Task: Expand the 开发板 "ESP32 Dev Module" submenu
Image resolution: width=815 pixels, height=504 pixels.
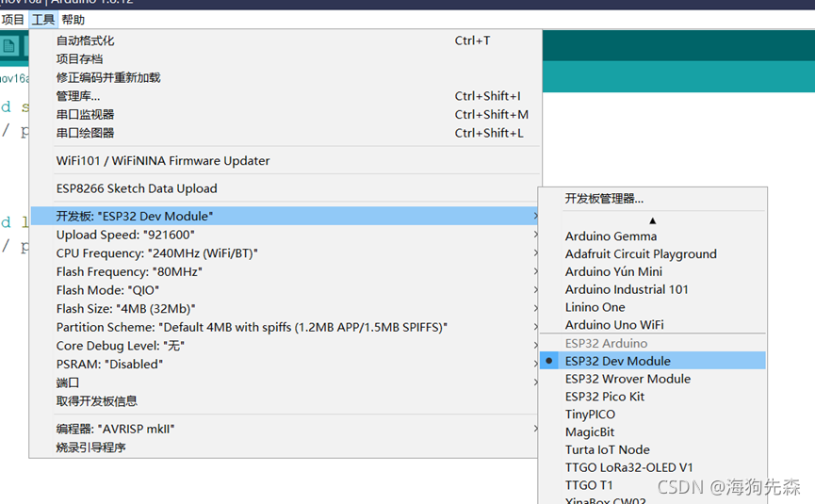Action: tap(285, 216)
